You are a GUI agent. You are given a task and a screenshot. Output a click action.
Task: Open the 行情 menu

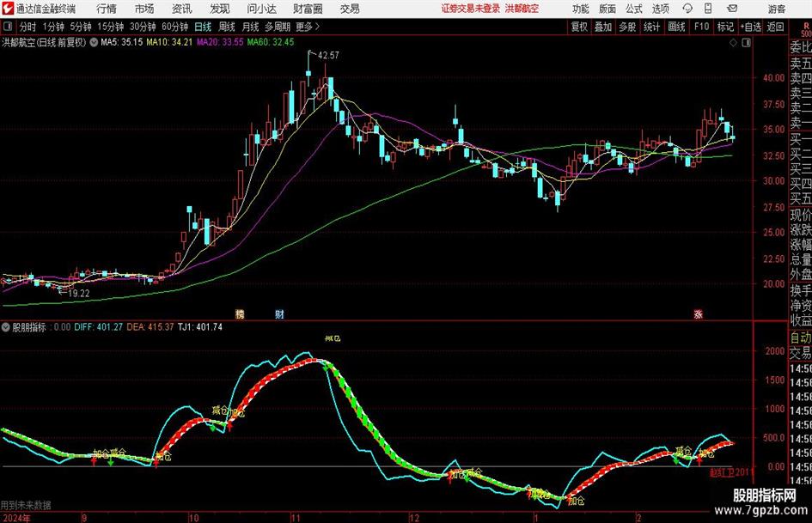click(107, 9)
